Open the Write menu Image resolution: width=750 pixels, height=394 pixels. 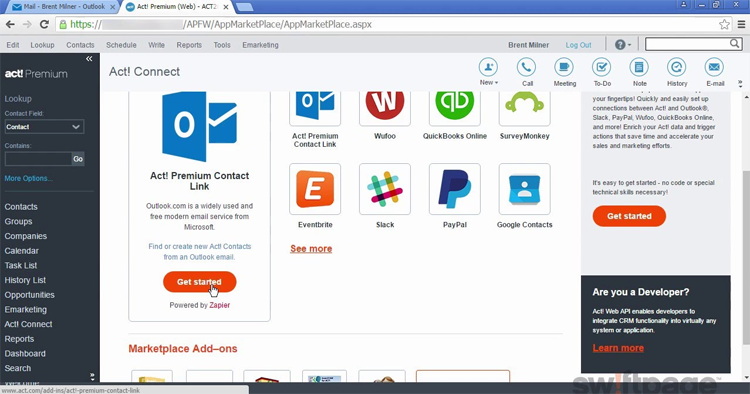156,45
